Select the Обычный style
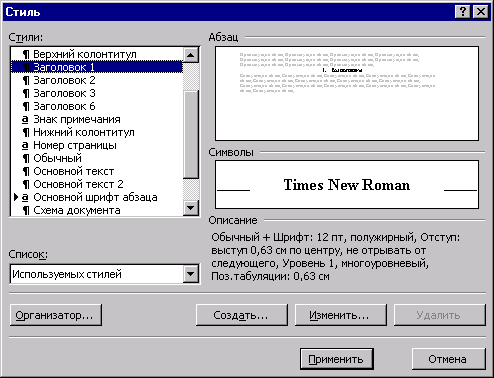494x378 pixels. coord(97,158)
